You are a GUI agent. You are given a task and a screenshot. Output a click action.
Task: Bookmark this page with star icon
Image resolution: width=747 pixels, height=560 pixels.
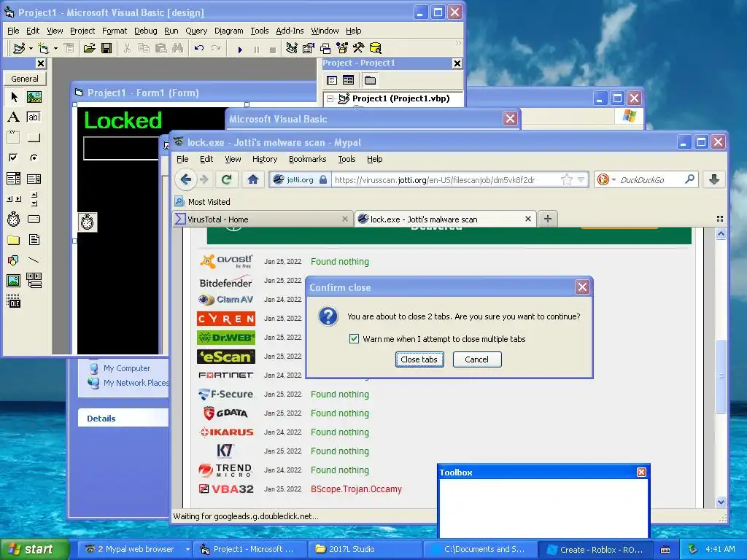566,179
